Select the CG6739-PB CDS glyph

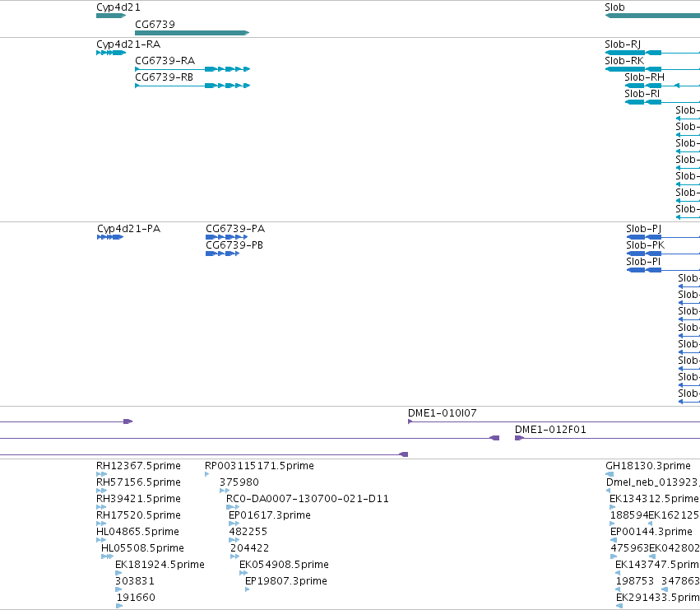pyautogui.click(x=222, y=254)
